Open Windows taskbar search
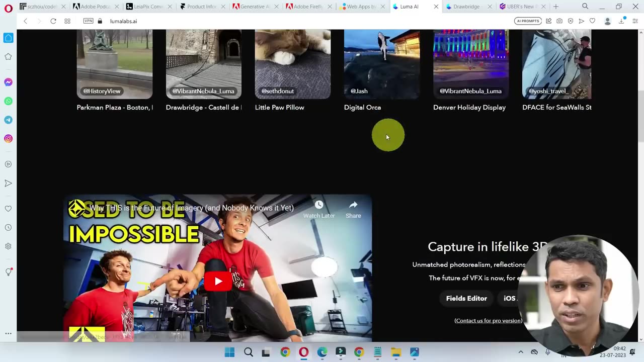The height and width of the screenshot is (362, 644). [x=248, y=352]
